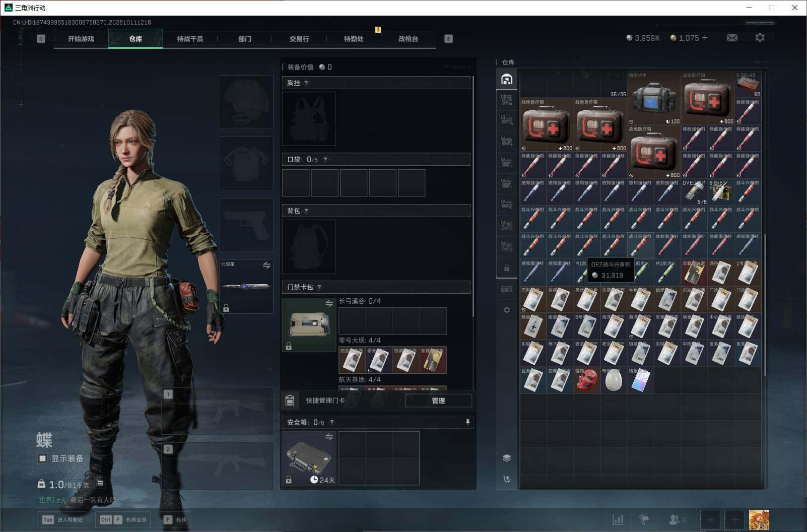Viewport: 807px width, 532px height.
Task: Open the 特战干员 tab
Action: pos(190,39)
